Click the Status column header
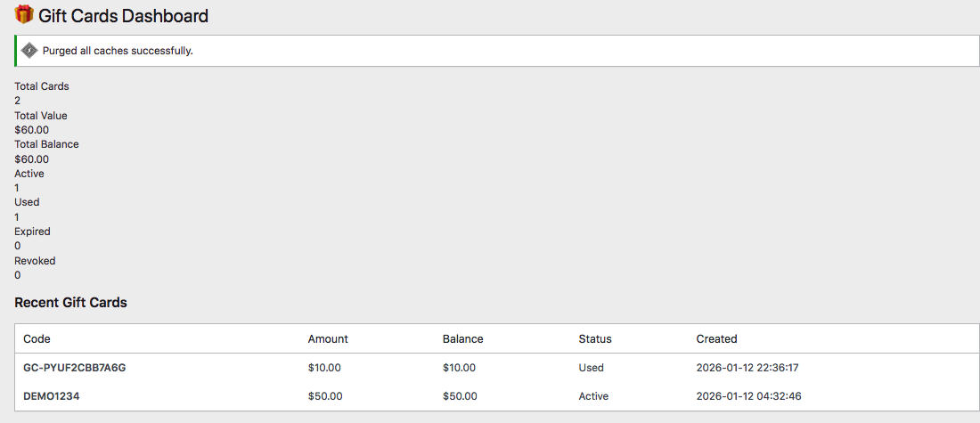The height and width of the screenshot is (423, 980). pos(595,339)
